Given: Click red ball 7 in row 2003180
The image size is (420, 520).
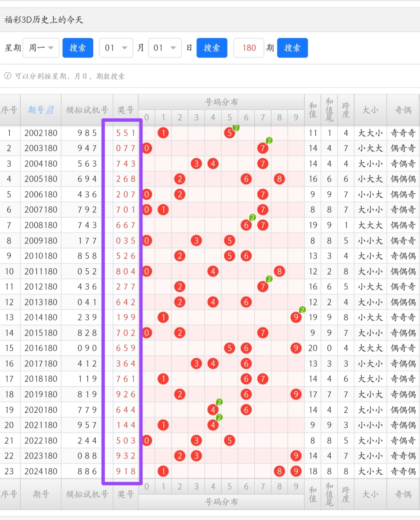Looking at the screenshot, I should pyautogui.click(x=263, y=148).
